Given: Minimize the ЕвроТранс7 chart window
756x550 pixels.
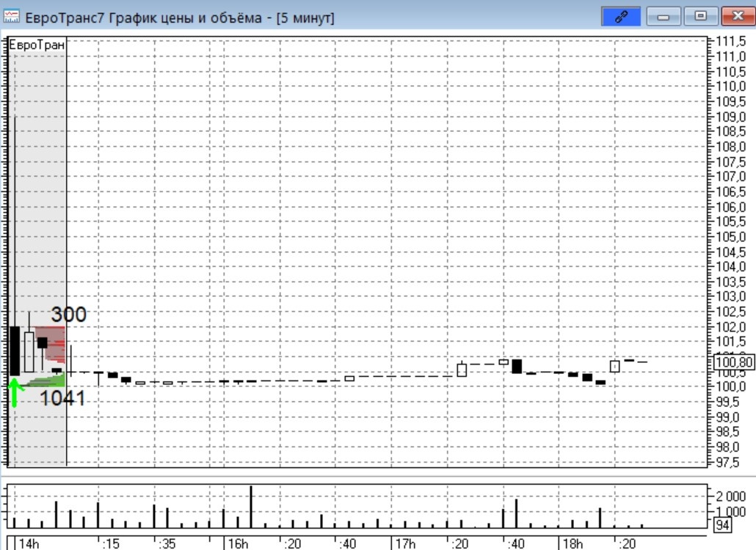Looking at the screenshot, I should pos(664,16).
